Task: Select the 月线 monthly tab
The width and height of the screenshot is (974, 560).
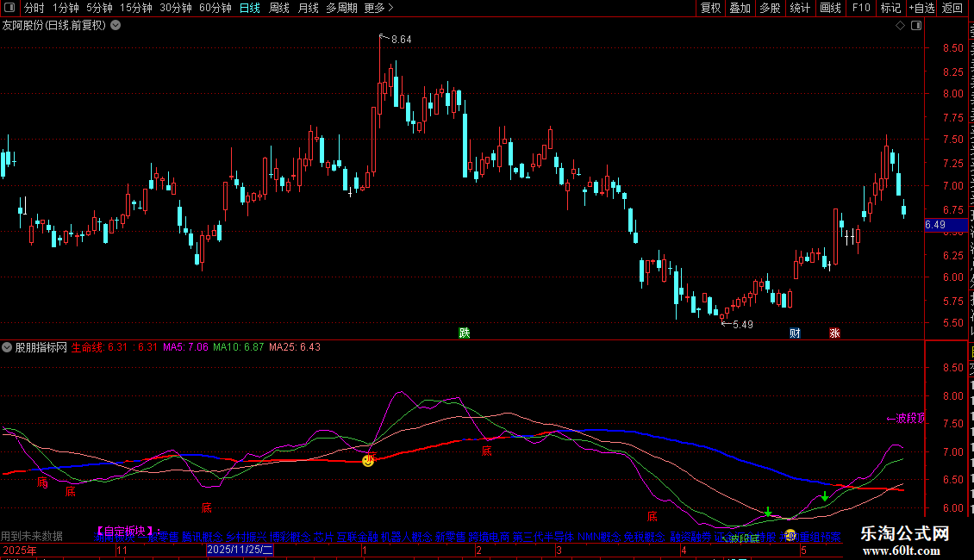Action: [308, 8]
